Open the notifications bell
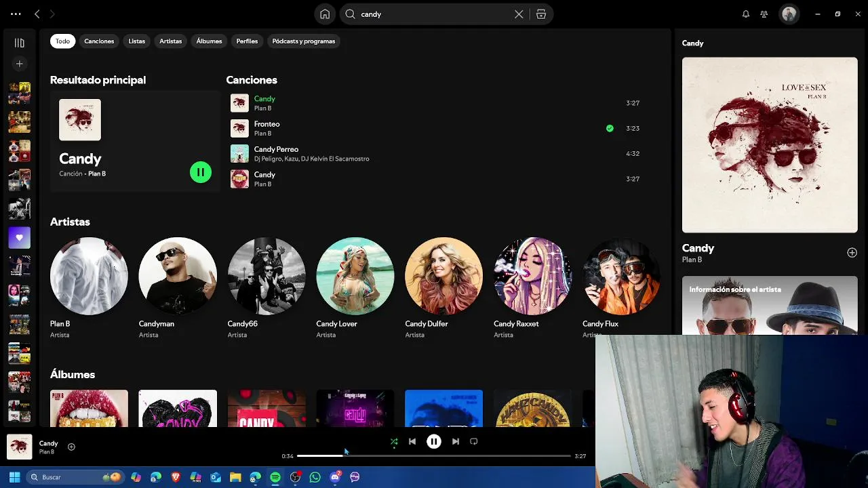The image size is (868, 488). 746,14
